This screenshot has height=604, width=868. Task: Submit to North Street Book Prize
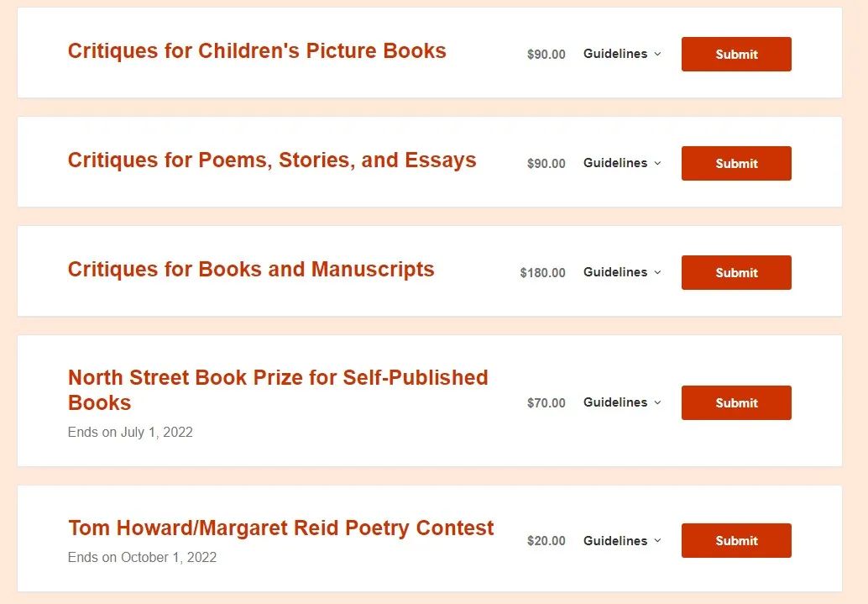pos(736,403)
